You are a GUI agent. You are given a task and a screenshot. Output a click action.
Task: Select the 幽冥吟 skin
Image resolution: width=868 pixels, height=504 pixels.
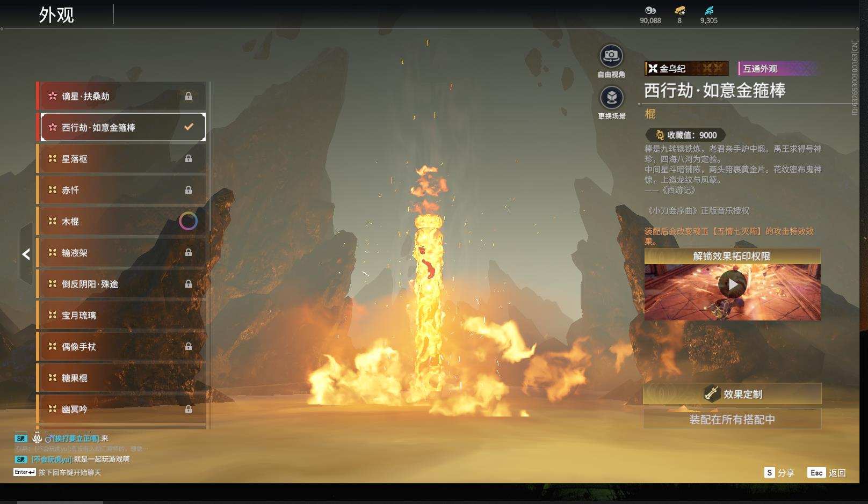pyautogui.click(x=121, y=409)
